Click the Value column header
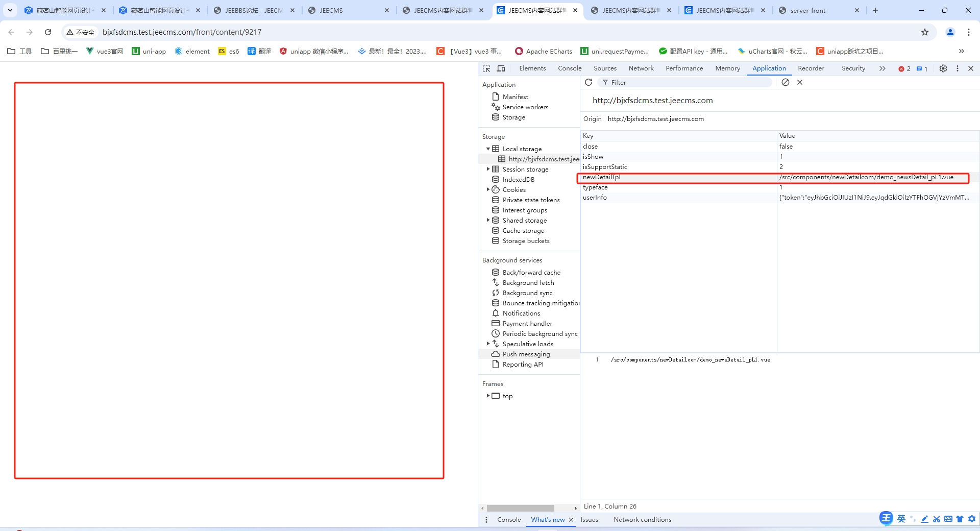The height and width of the screenshot is (531, 980). tap(878, 135)
